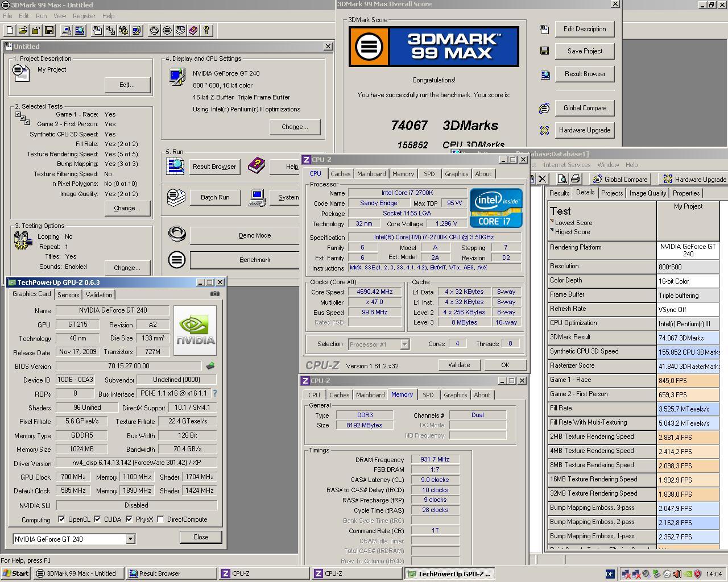Click the Save floppy disk icon in toolbar

pyautogui.click(x=49, y=30)
